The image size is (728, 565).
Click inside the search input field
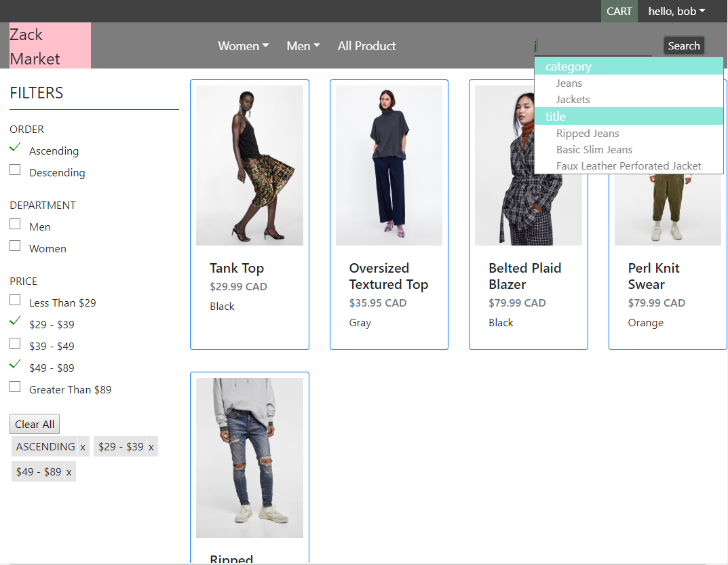point(590,45)
